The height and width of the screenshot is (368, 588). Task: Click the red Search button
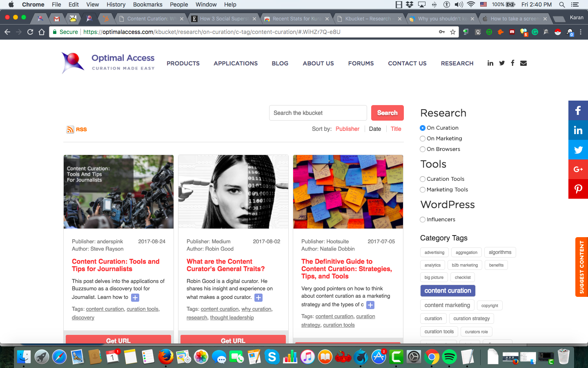(x=388, y=113)
